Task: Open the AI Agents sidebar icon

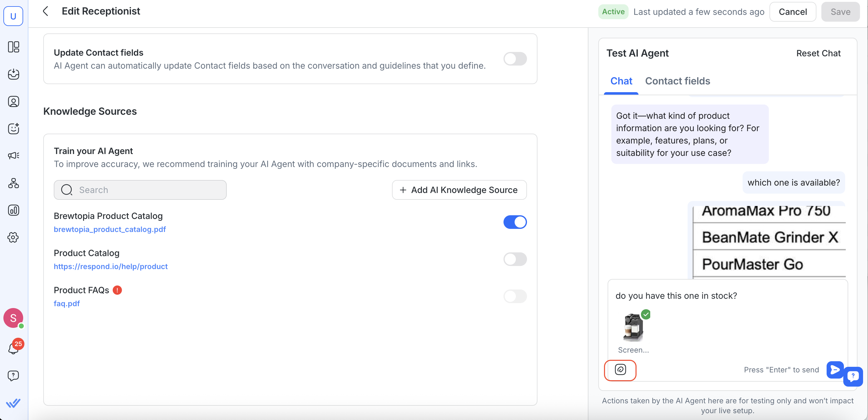Action: [x=14, y=129]
